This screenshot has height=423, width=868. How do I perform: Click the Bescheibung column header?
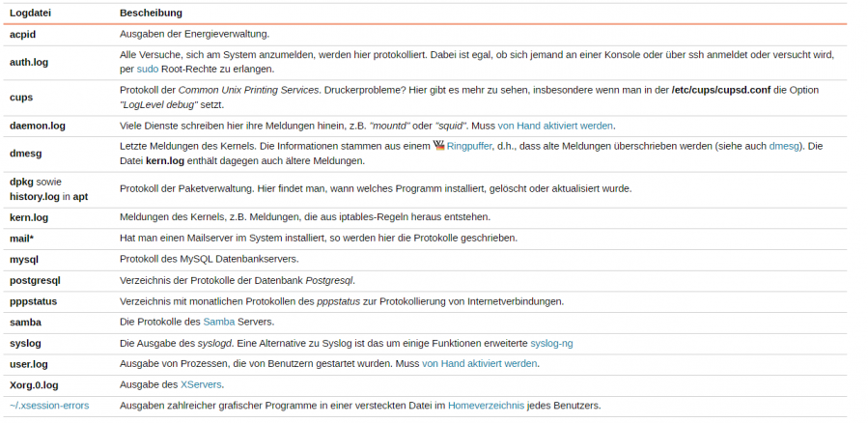[151, 14]
